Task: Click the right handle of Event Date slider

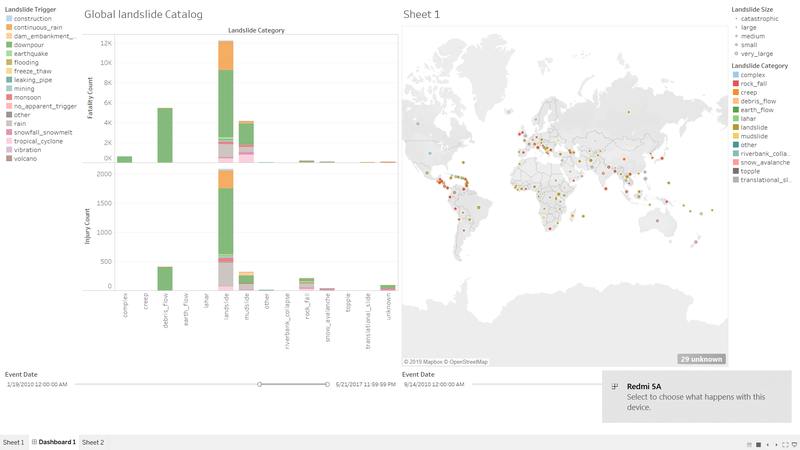Action: coord(327,384)
